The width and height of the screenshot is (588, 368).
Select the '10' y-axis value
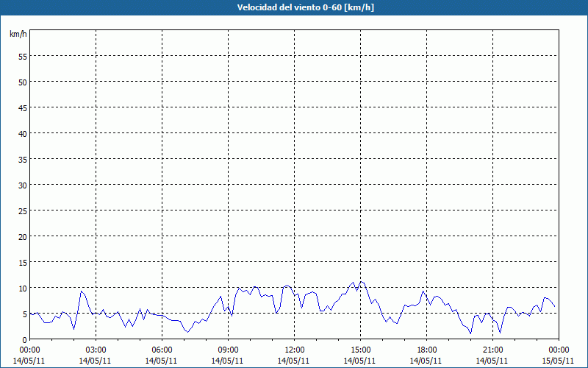pyautogui.click(x=23, y=288)
